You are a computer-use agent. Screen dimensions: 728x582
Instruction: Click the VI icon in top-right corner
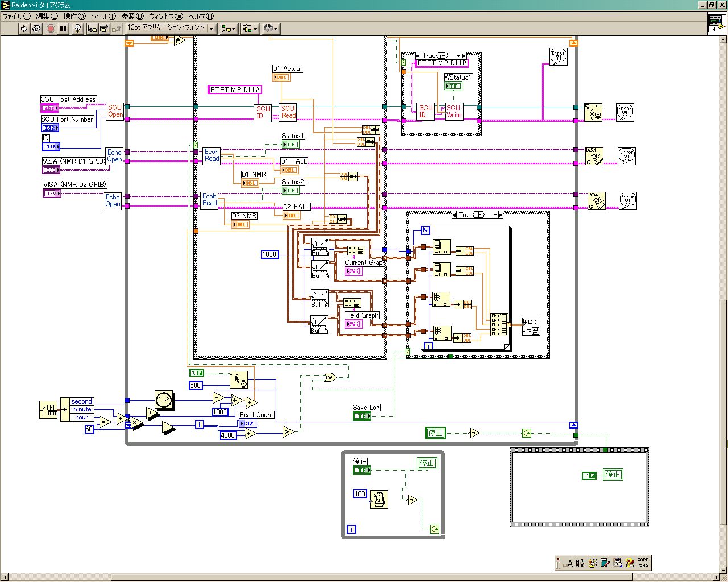tap(716, 23)
